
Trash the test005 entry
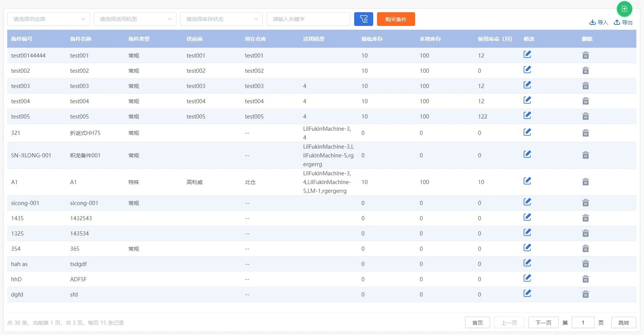pos(586,117)
